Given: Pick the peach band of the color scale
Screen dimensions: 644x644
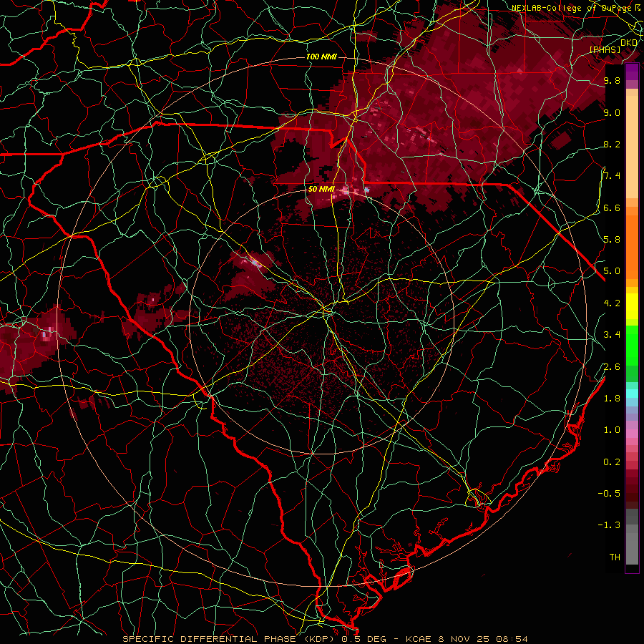Looking at the screenshot, I should pos(632,147).
